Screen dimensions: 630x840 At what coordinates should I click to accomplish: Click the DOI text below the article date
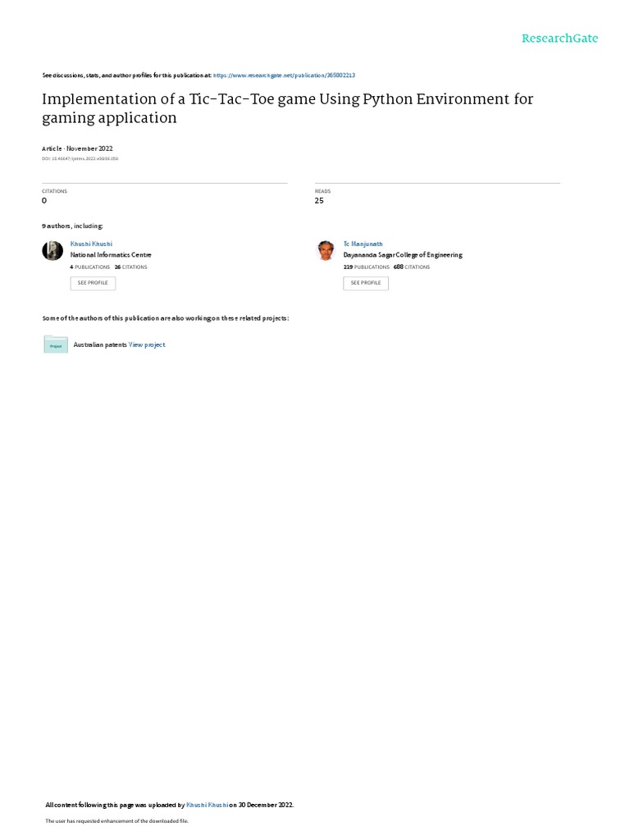point(80,158)
